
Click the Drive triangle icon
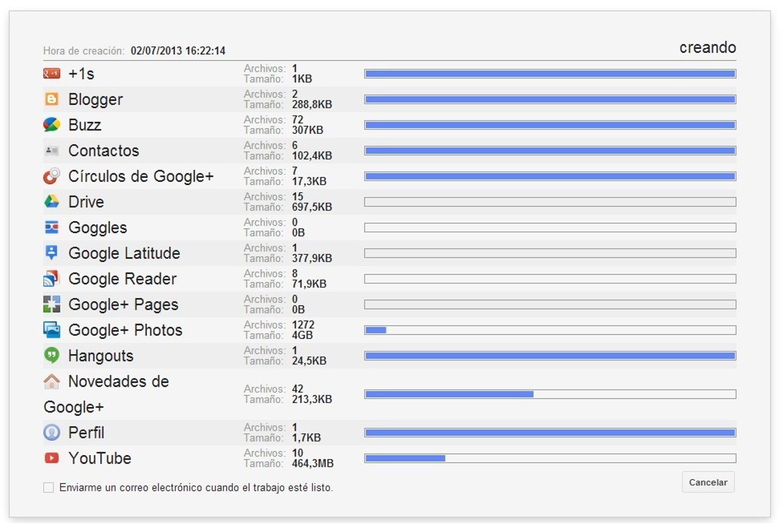52,201
